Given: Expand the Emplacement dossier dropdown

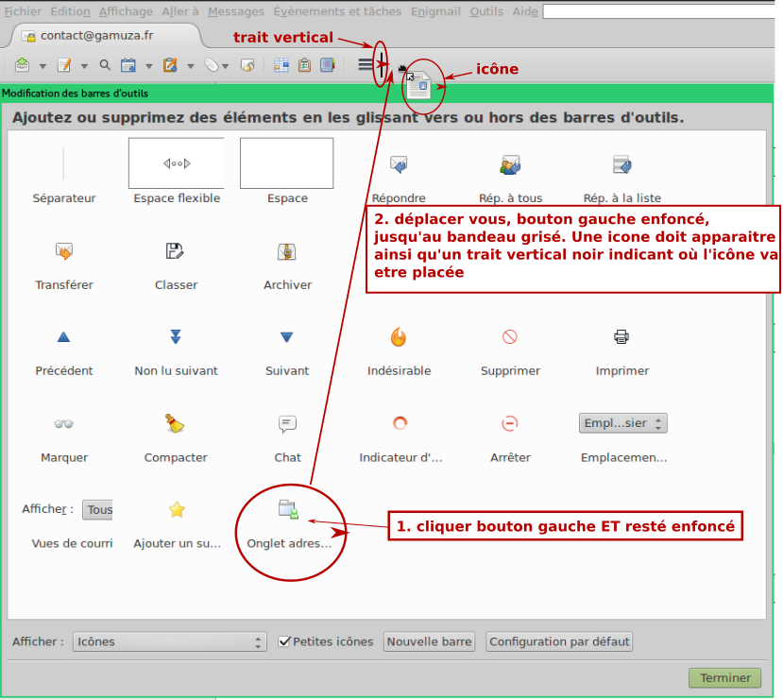Looking at the screenshot, I should pyautogui.click(x=622, y=423).
